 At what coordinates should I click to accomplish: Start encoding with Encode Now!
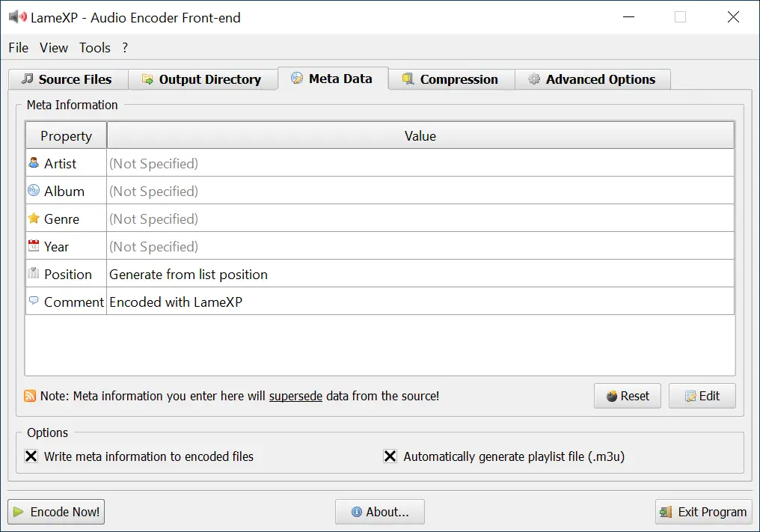point(56,512)
